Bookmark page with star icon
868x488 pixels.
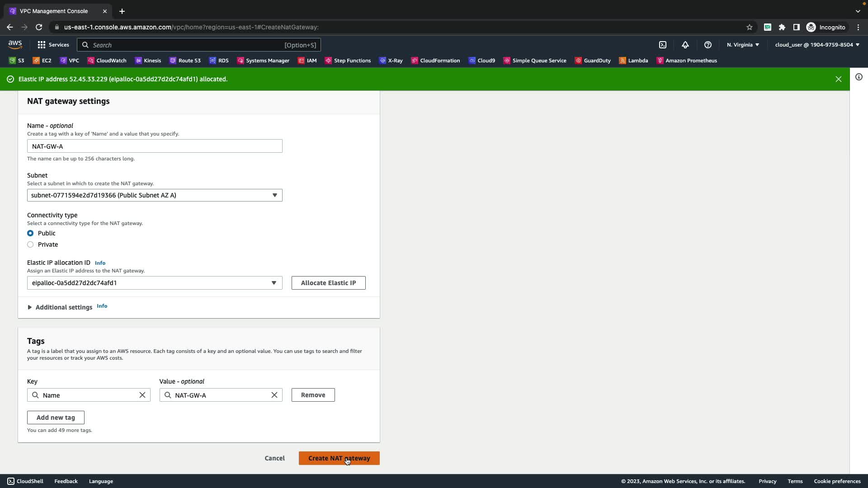tap(750, 27)
